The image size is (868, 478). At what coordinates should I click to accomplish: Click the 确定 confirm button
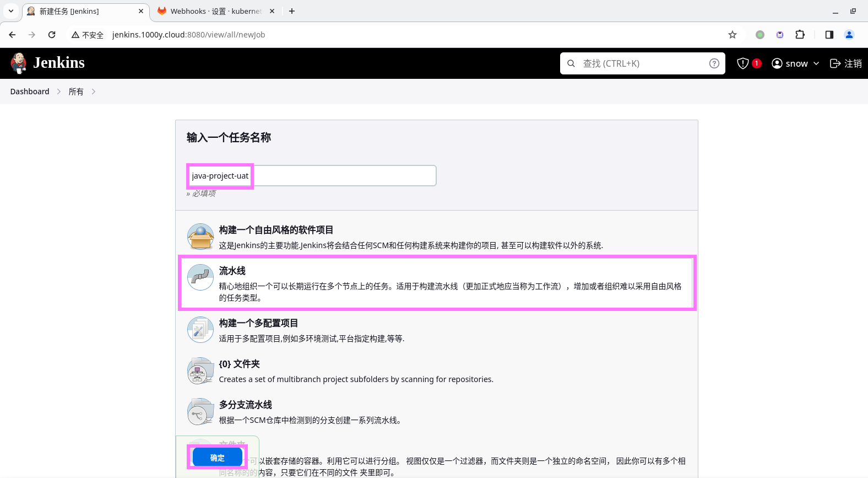coord(218,458)
